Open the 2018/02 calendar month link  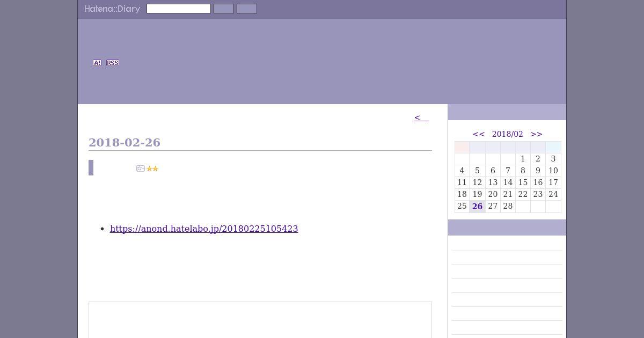(x=507, y=134)
